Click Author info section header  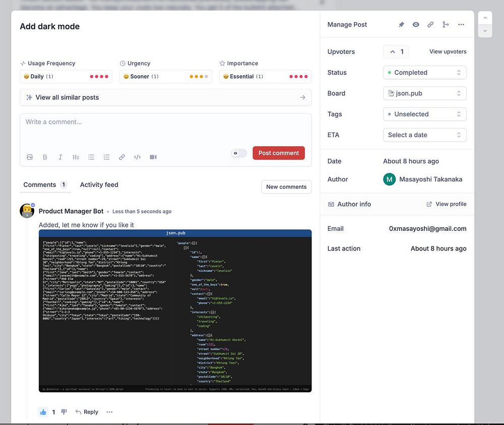coord(354,204)
